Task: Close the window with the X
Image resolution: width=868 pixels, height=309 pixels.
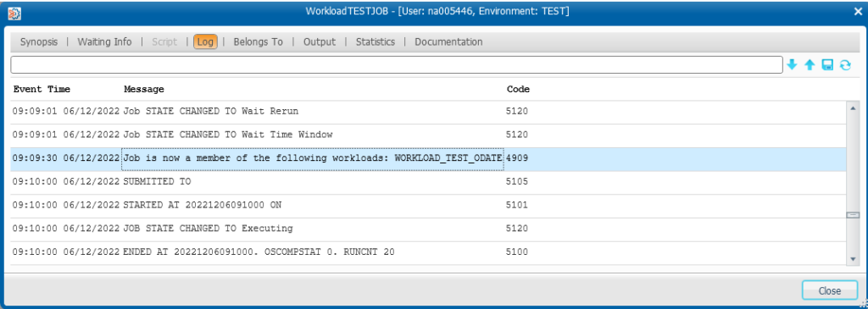Action: click(x=858, y=11)
